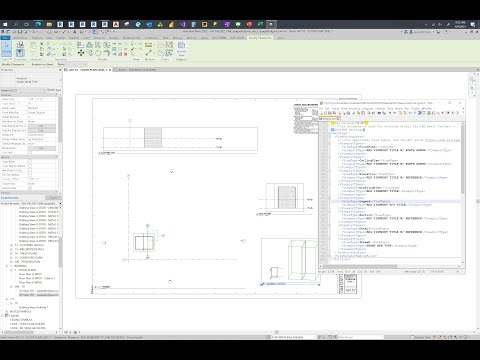The image size is (480, 360).
Task: Toggle the Crop View checkbox
Action: (30, 161)
